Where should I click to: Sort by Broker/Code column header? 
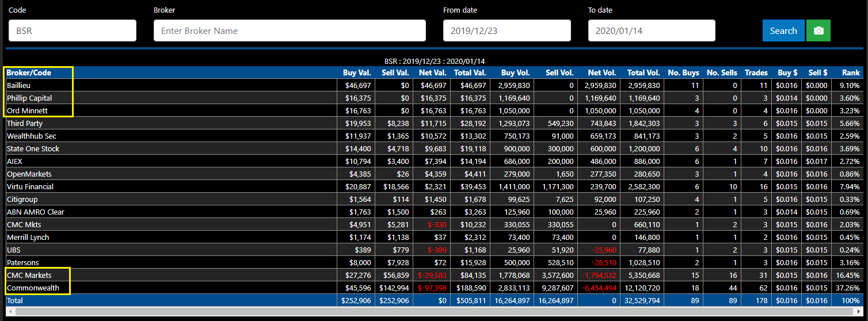[29, 72]
